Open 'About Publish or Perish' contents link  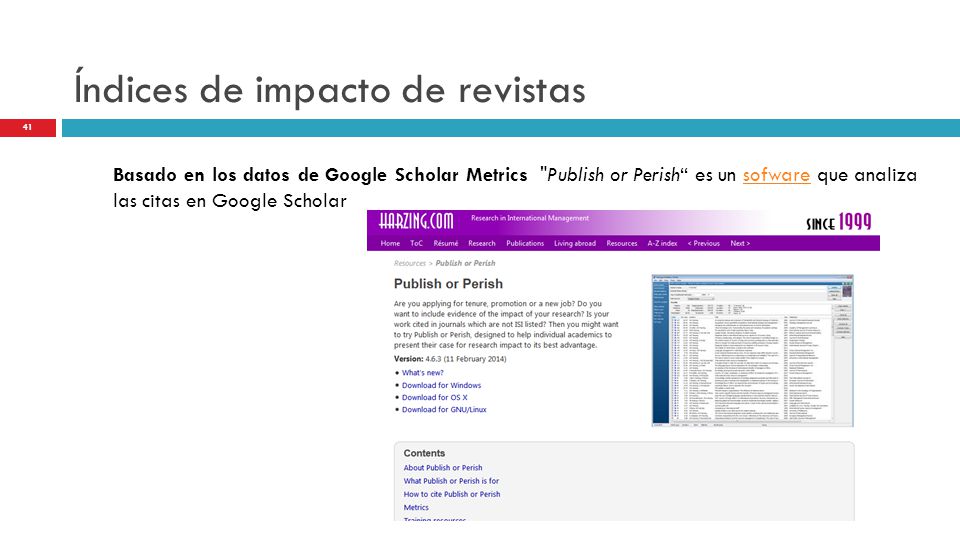coord(443,468)
